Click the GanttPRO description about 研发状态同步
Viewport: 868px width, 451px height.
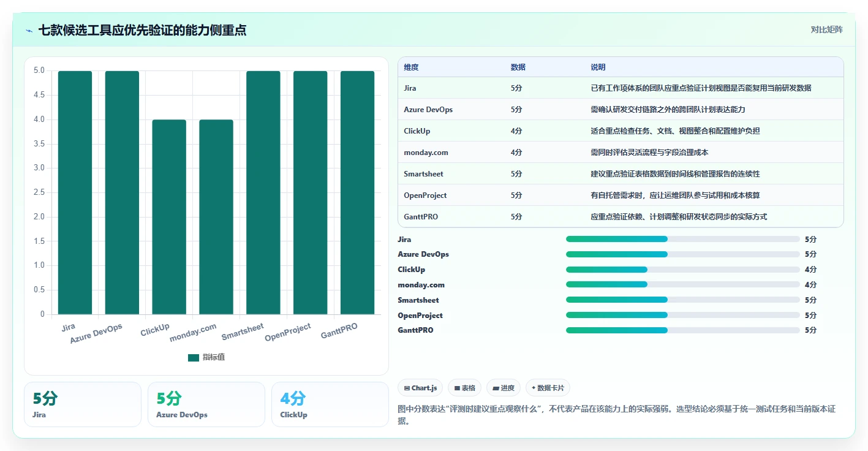pyautogui.click(x=679, y=217)
